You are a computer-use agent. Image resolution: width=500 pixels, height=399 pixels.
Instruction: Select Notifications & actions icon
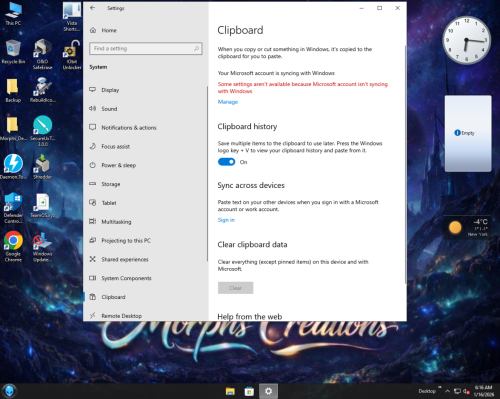tap(93, 127)
